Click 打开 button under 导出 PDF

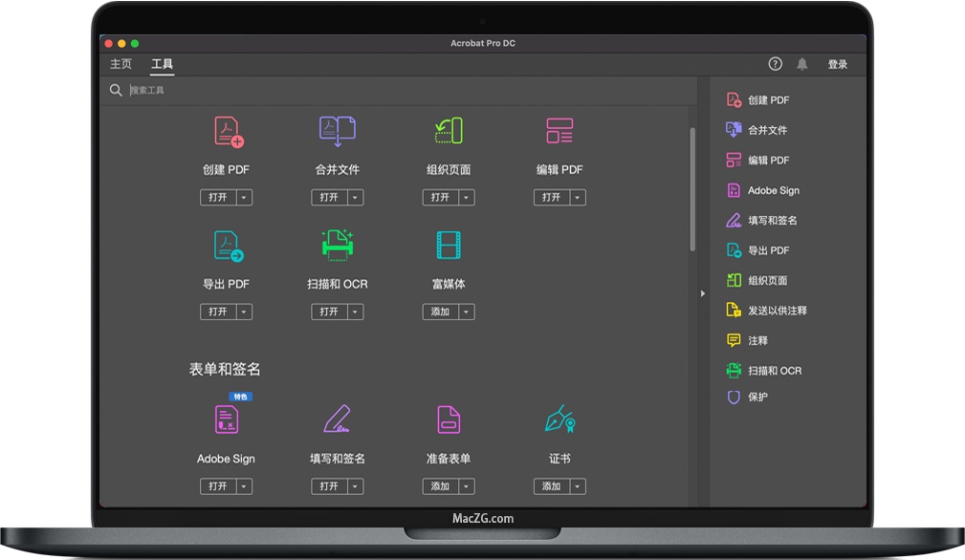pos(218,312)
